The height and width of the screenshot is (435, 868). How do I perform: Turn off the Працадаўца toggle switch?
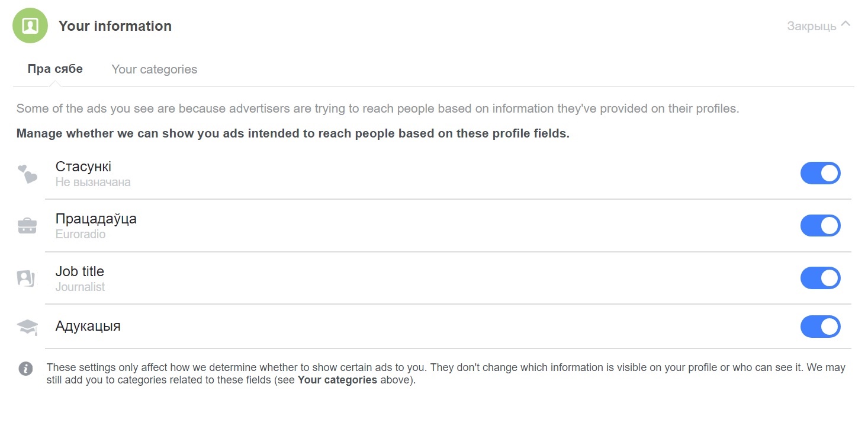(820, 225)
